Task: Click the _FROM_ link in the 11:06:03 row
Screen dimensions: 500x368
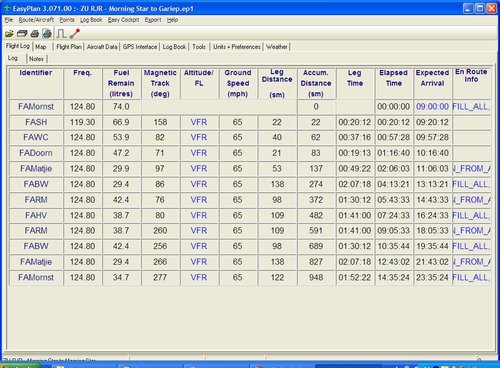Action: pos(471,169)
